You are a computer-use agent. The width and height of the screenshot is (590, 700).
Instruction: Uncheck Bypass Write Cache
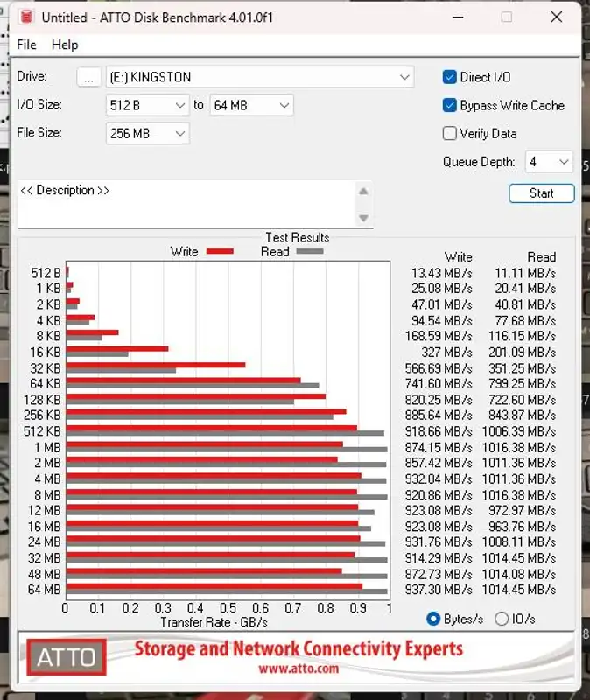coord(450,105)
